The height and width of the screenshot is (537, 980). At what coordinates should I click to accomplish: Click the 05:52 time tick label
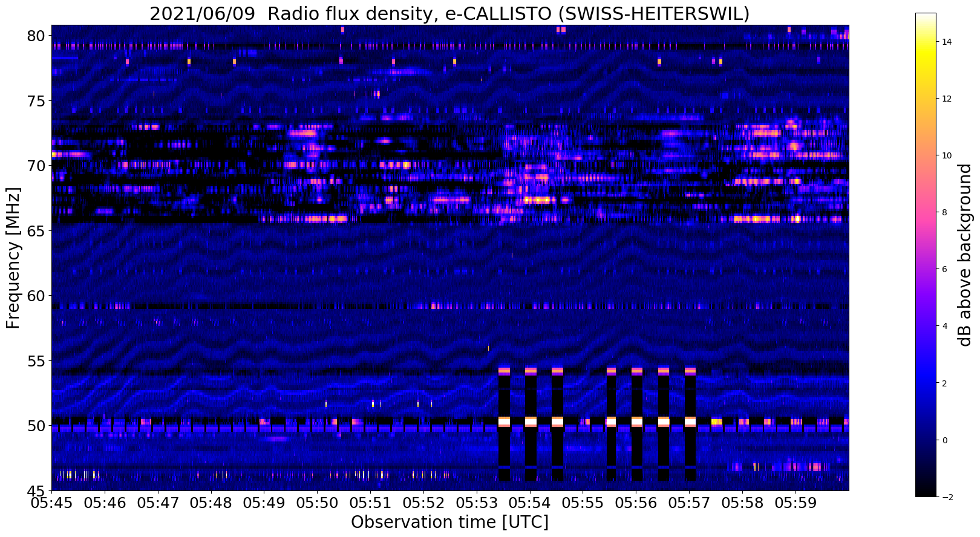click(x=424, y=503)
